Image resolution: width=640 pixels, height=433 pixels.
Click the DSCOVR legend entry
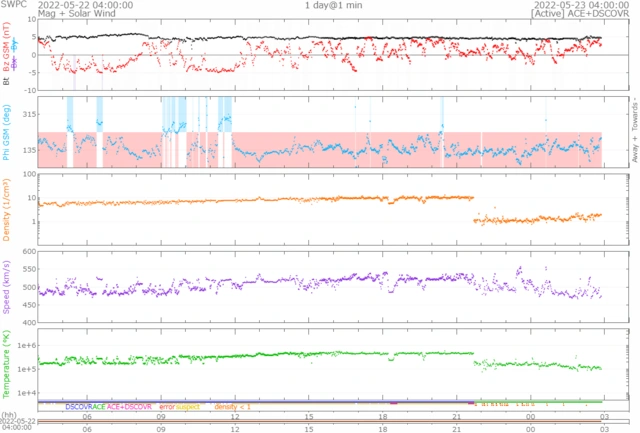79,407
